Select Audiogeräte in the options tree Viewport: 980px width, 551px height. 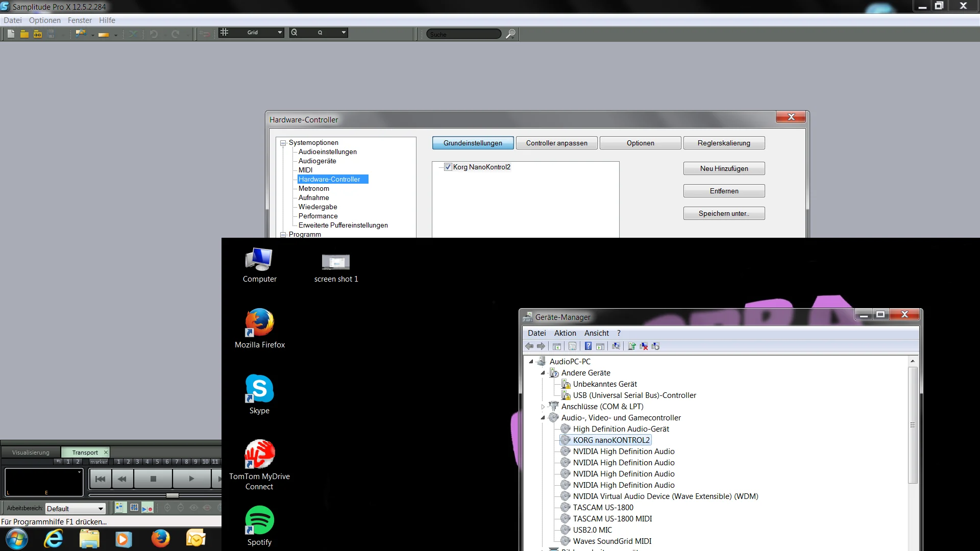(x=317, y=161)
